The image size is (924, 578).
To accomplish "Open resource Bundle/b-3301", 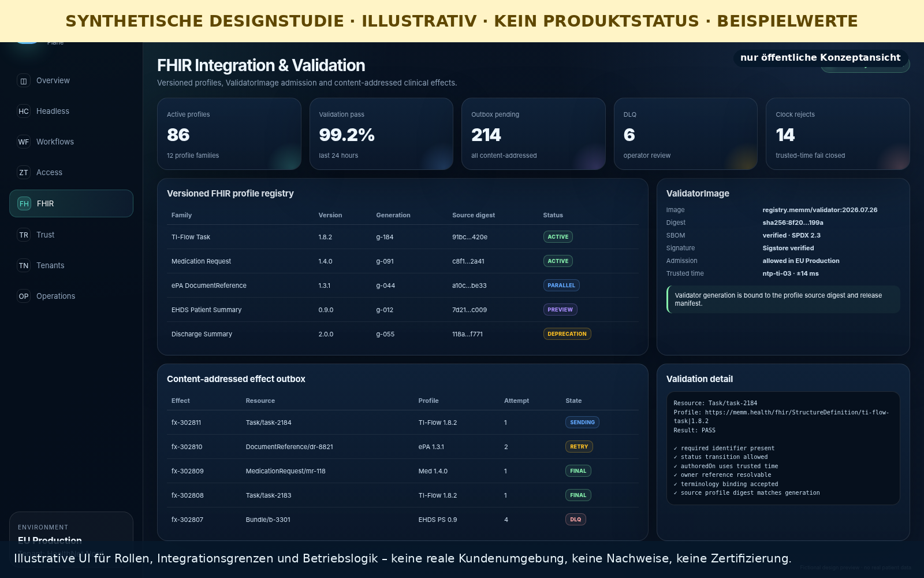I will (268, 520).
